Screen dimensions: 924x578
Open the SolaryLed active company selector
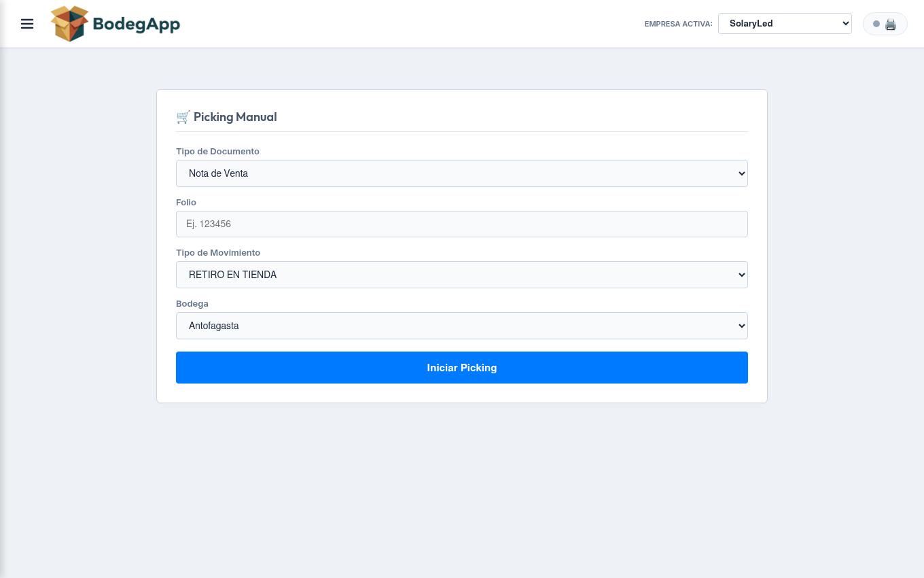pos(785,23)
